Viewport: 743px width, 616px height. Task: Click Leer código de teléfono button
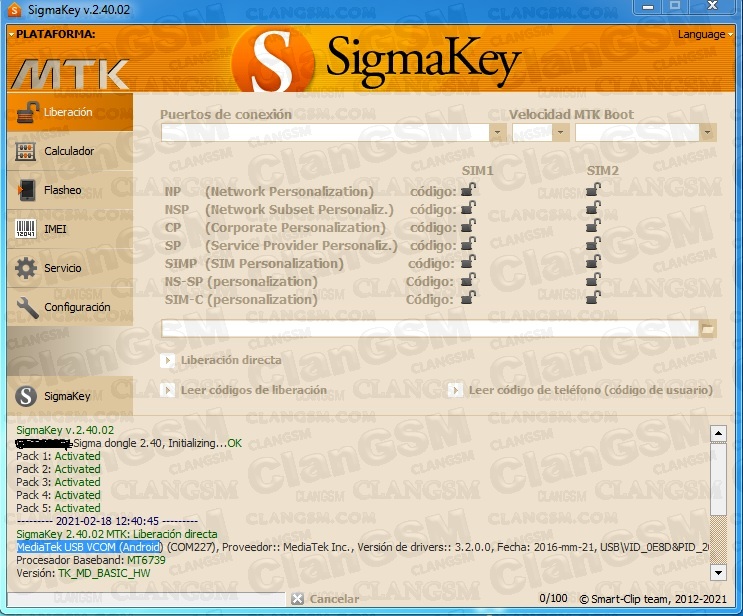click(x=580, y=390)
